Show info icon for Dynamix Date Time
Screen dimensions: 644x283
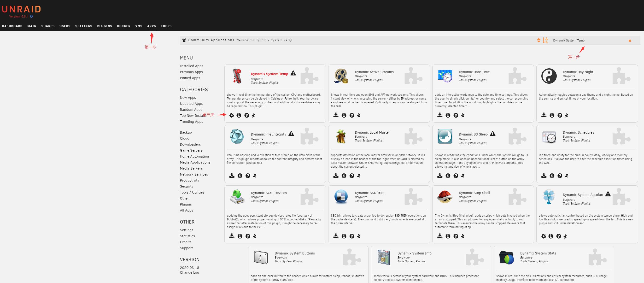(448, 115)
